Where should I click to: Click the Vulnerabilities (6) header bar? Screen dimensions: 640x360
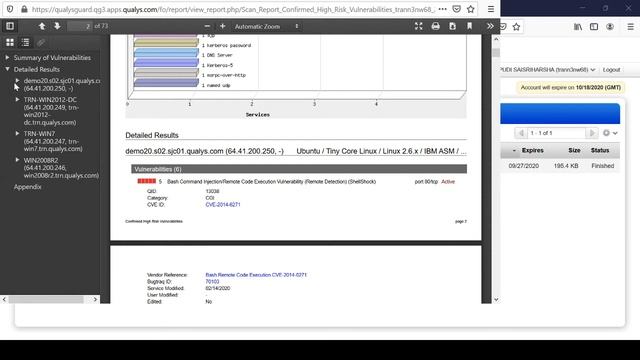pyautogui.click(x=299, y=169)
